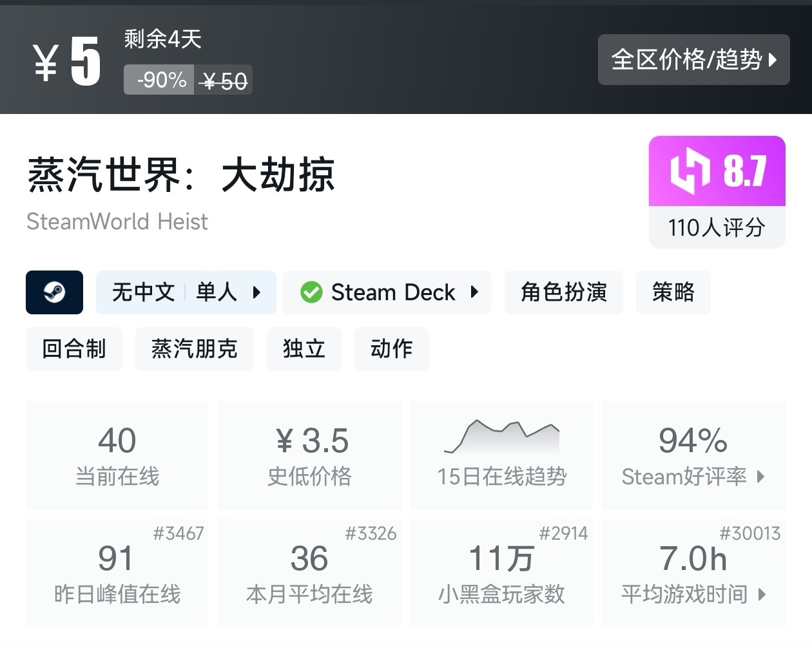Toggle the 独立 tag filter
The height and width of the screenshot is (646, 812).
tap(304, 349)
